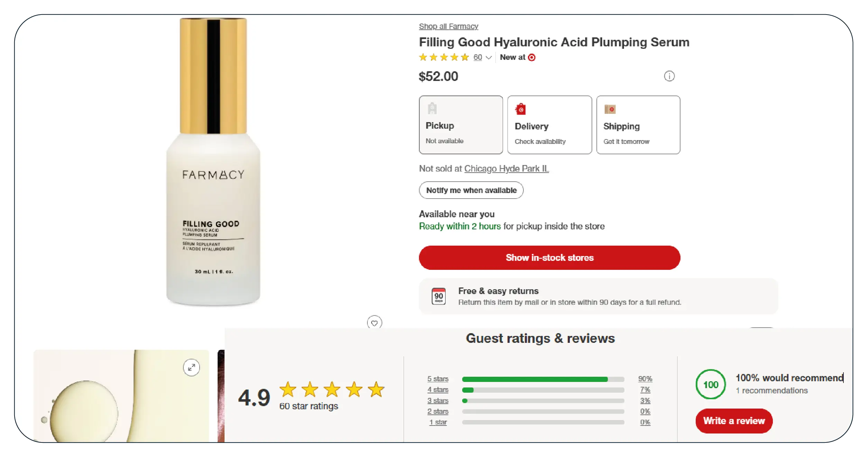Image resolution: width=868 pixels, height=457 pixels.
Task: Click the heart favorite icon
Action: point(374,323)
